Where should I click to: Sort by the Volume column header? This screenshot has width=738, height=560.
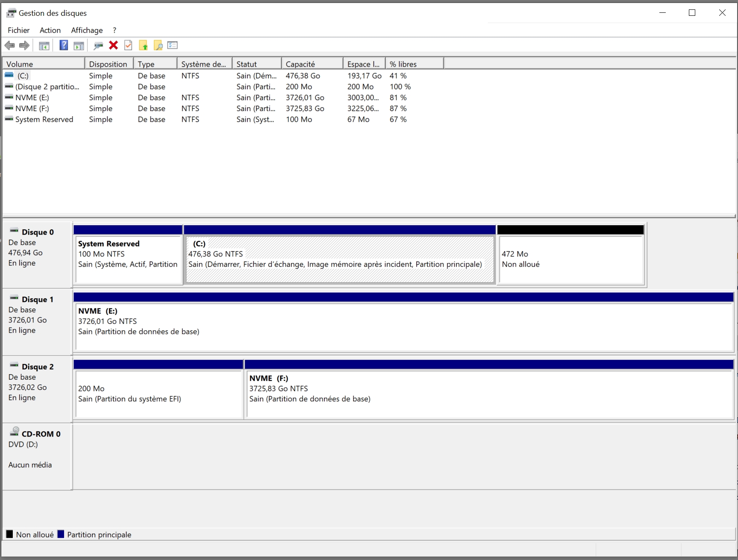point(44,64)
